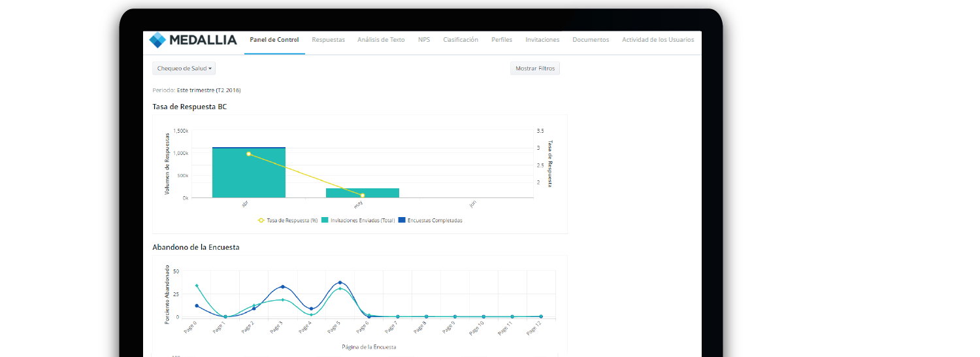The height and width of the screenshot is (357, 980).
Task: Click the jun axis label
Action: coord(473,204)
